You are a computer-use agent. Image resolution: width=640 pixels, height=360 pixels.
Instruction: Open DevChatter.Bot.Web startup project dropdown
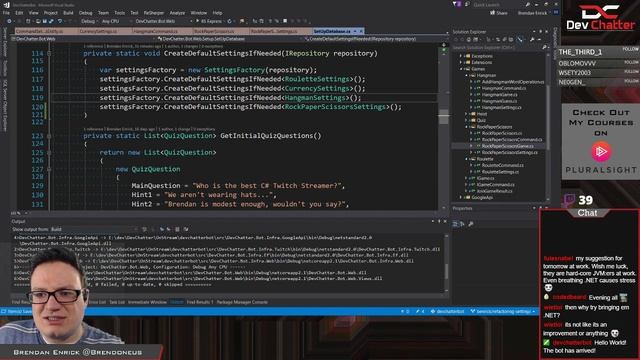pos(163,21)
